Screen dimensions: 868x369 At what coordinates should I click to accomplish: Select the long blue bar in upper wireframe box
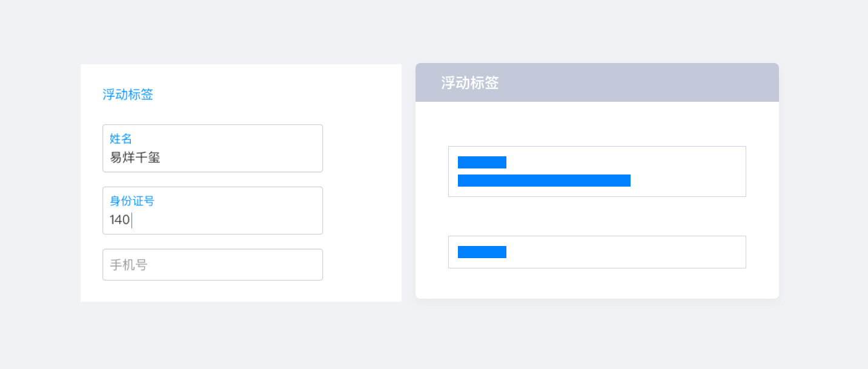544,181
